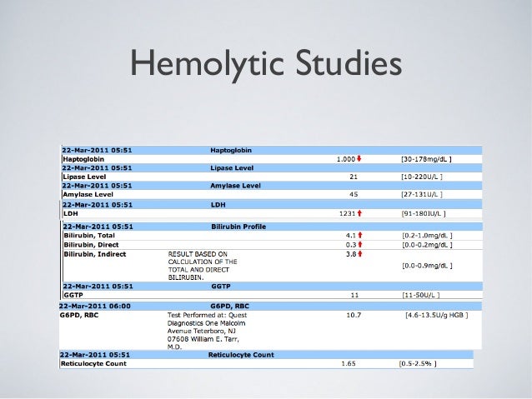
Task: Click the GGTP value 11
Action: click(354, 295)
